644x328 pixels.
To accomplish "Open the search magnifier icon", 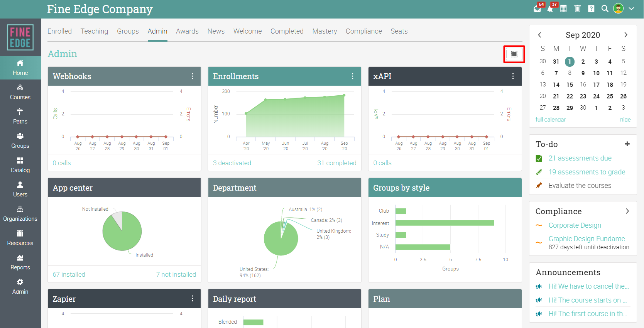I will [605, 8].
